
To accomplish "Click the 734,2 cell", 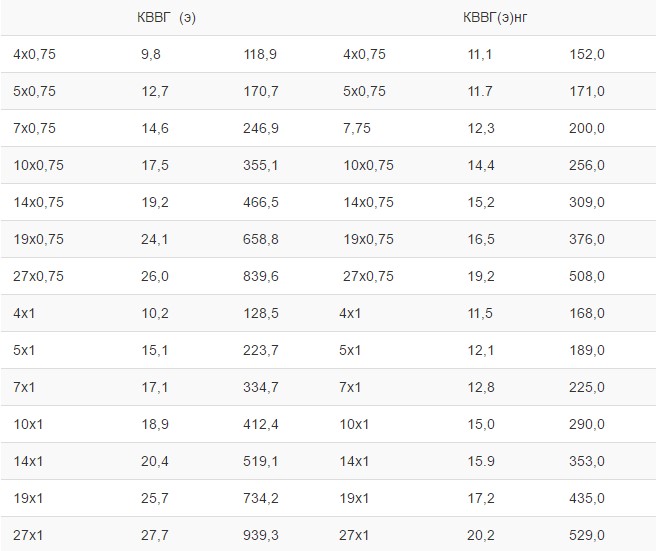I will 261,499.
